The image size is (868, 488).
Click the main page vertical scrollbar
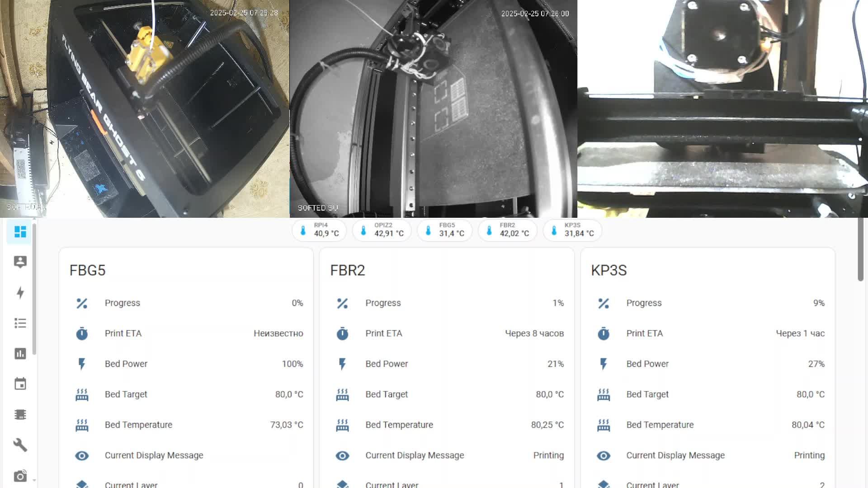point(861,249)
